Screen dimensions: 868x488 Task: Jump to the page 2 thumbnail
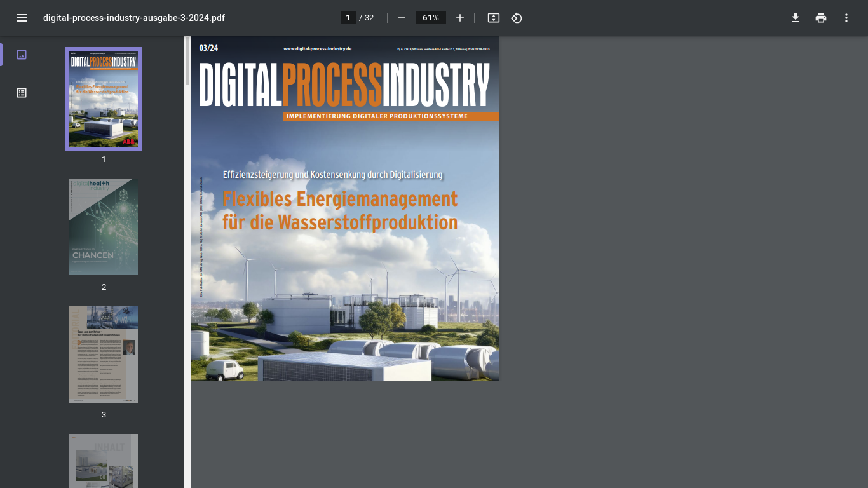[104, 227]
